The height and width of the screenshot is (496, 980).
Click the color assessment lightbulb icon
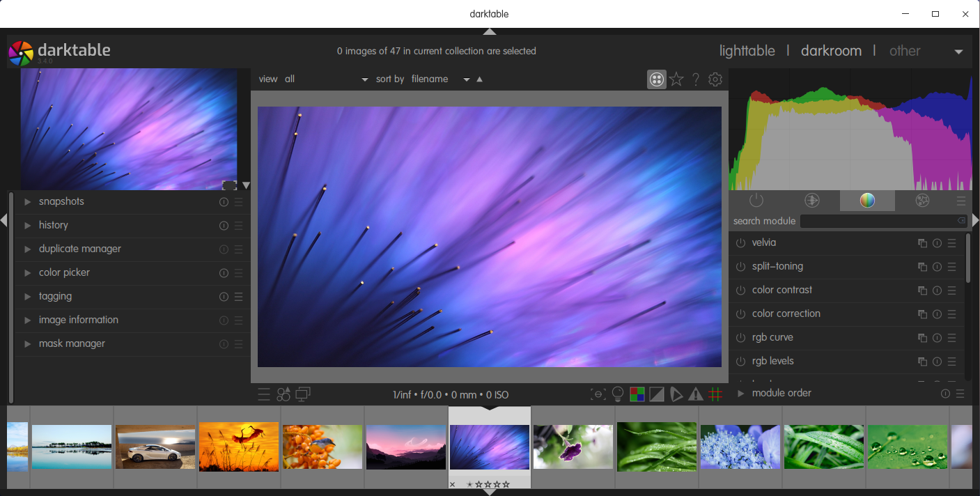point(617,395)
